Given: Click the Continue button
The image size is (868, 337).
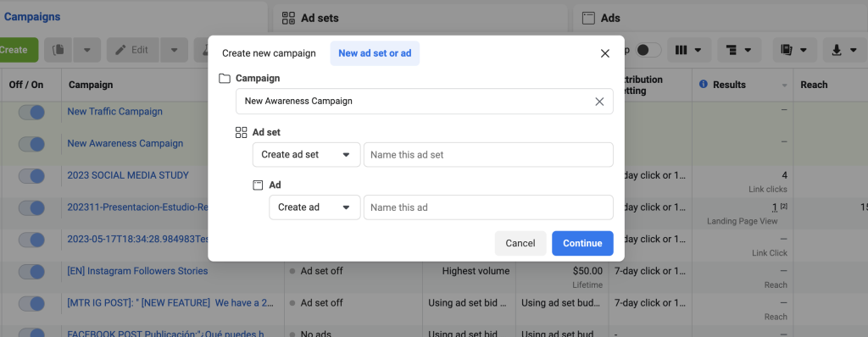Looking at the screenshot, I should coord(582,244).
